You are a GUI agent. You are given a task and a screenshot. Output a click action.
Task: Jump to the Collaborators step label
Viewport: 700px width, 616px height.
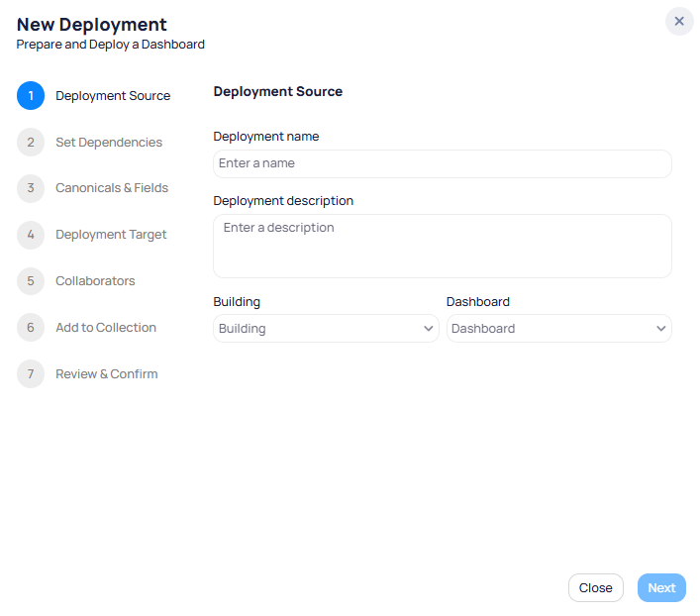(95, 281)
